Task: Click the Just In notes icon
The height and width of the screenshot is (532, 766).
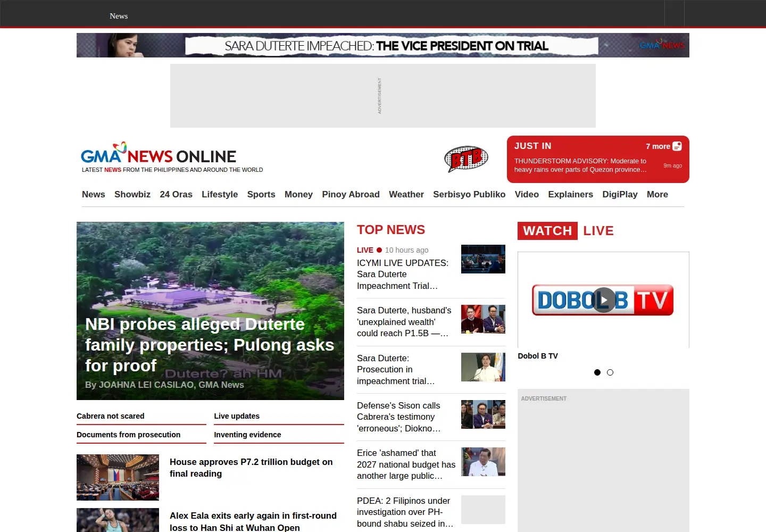Action: click(x=677, y=146)
